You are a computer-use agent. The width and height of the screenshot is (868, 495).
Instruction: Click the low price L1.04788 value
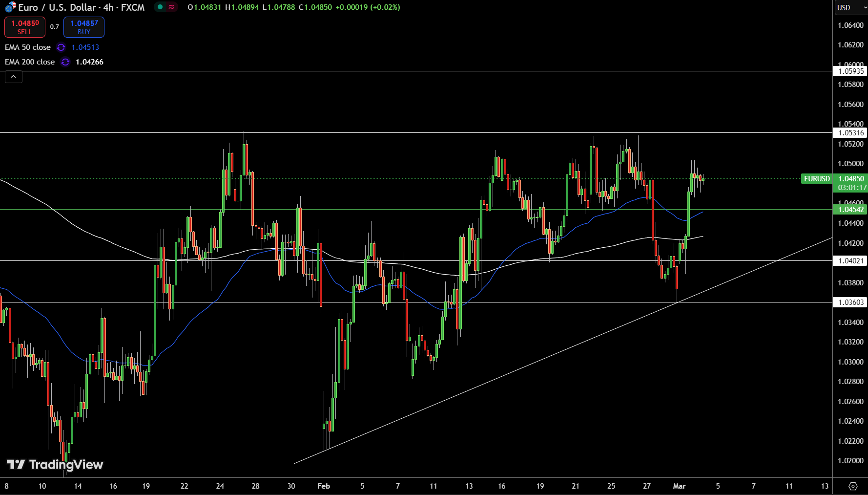tap(278, 7)
